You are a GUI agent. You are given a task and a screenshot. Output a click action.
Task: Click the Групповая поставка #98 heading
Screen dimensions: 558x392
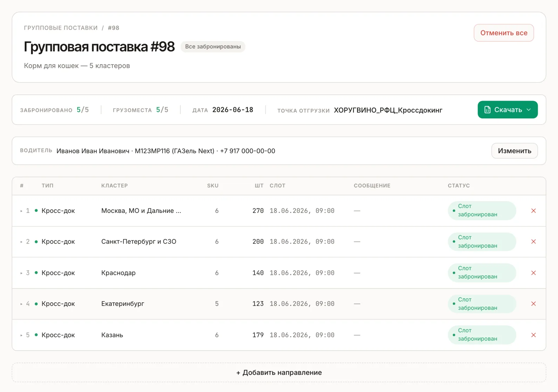coord(99,47)
